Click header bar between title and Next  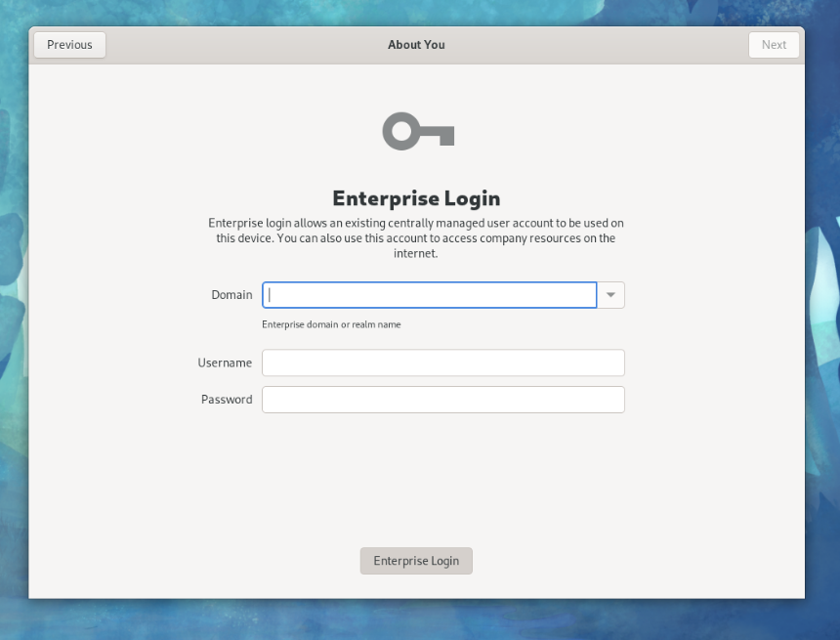click(x=596, y=45)
